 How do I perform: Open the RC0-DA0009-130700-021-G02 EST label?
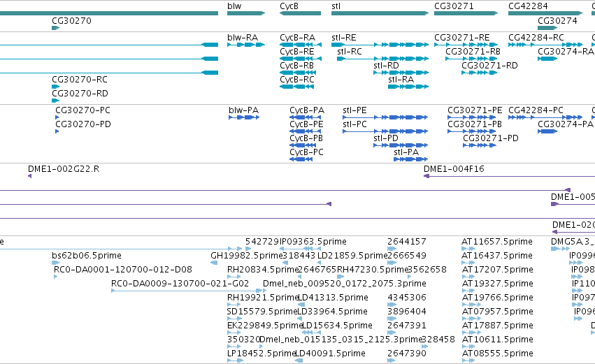180,284
